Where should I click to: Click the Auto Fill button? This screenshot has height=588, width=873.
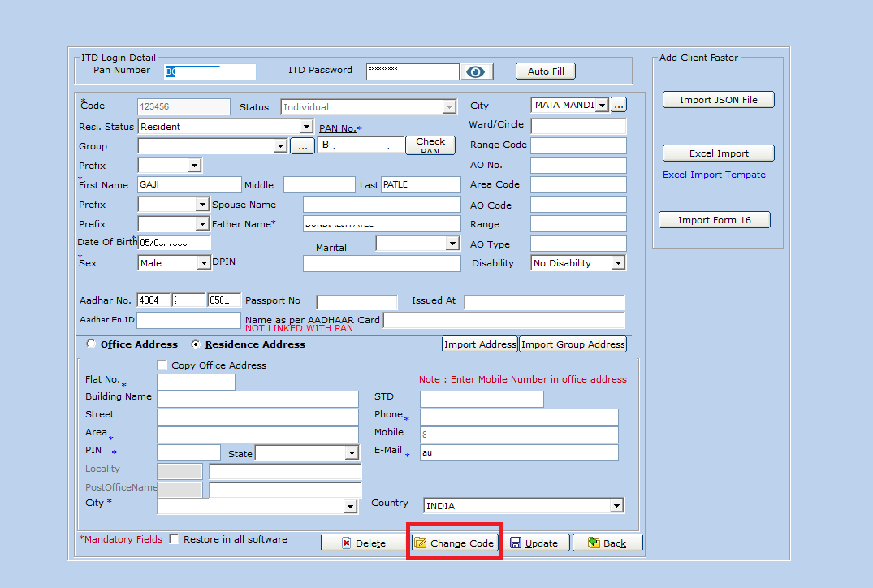click(546, 71)
